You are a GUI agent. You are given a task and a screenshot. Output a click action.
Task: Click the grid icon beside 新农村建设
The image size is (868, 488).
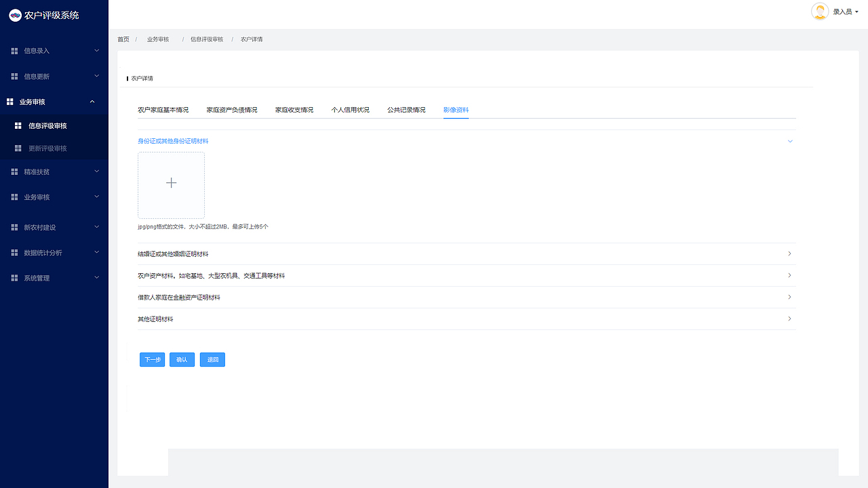14,228
